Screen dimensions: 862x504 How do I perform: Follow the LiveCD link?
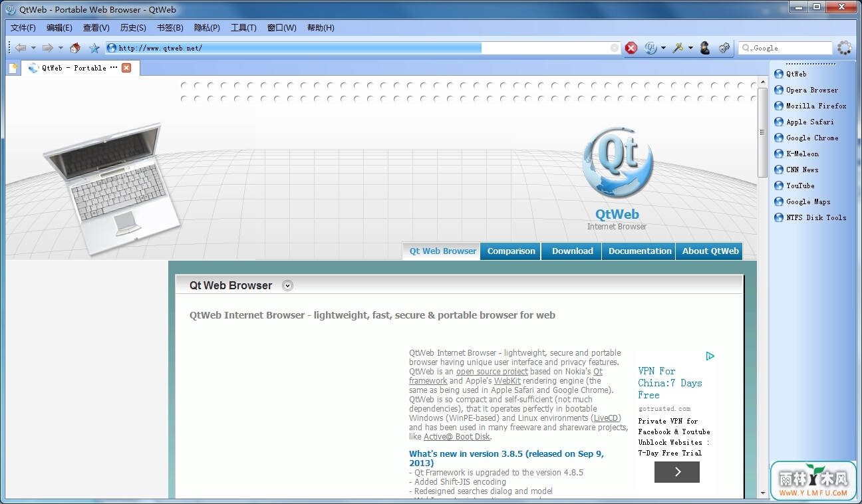tap(607, 418)
